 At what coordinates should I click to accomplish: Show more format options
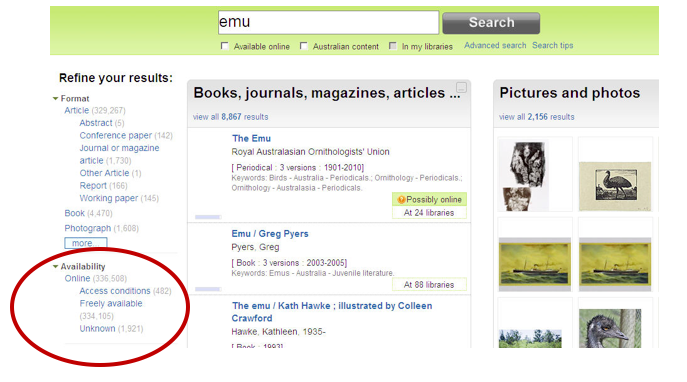(85, 243)
